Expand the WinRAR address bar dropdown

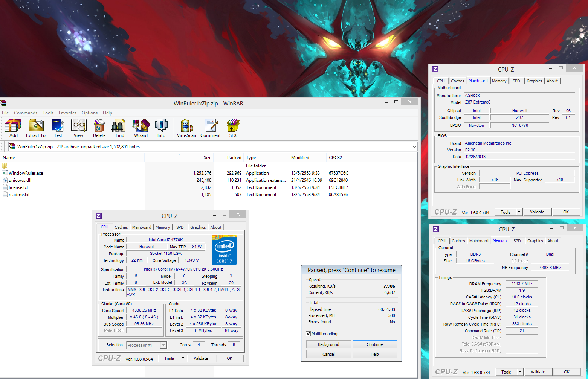click(x=414, y=147)
